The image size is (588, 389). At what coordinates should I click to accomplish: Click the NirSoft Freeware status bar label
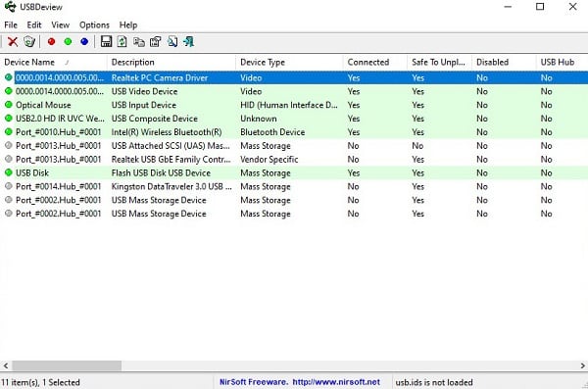coord(254,382)
